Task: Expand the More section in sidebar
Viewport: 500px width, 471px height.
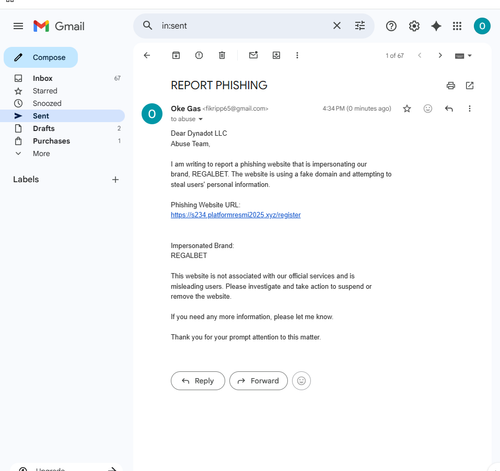Action: pos(41,154)
